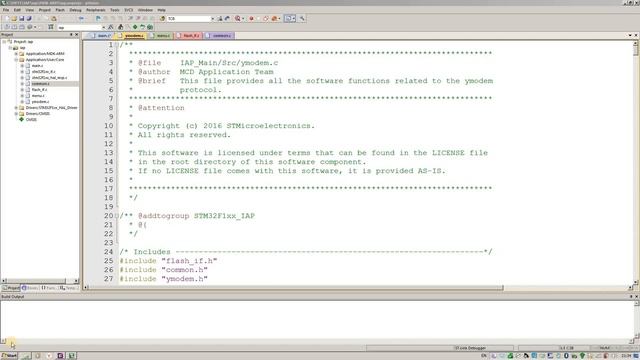Screen dimensions: 640x360
Task: Open Manage Run-Time Environment green diamond
Action: [x=135, y=27]
